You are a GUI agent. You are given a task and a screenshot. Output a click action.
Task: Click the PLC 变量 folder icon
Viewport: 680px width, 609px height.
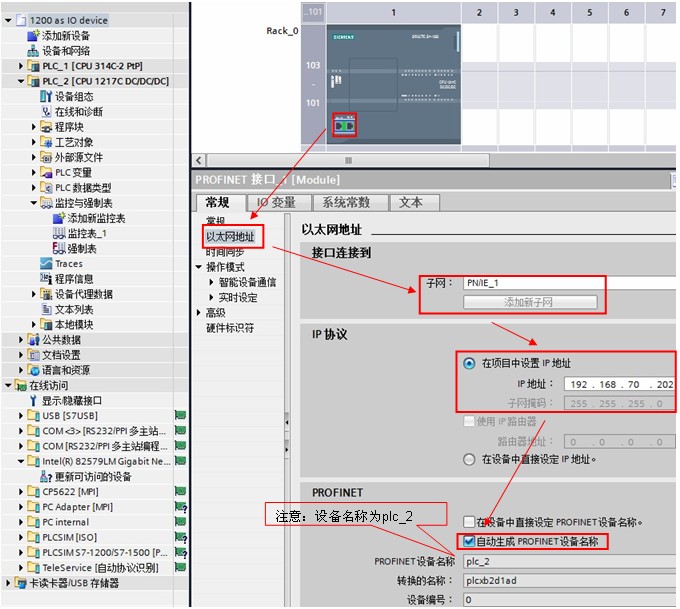pyautogui.click(x=46, y=172)
